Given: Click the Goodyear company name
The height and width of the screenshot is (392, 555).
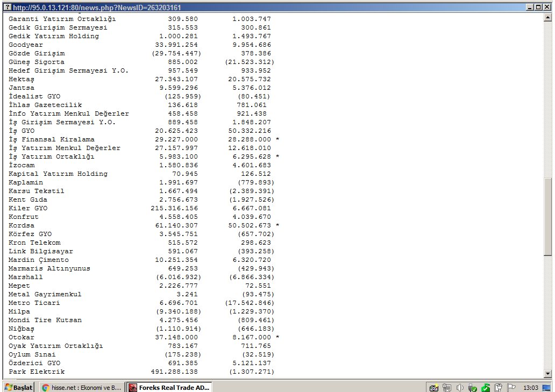Looking at the screenshot, I should pyautogui.click(x=25, y=45).
